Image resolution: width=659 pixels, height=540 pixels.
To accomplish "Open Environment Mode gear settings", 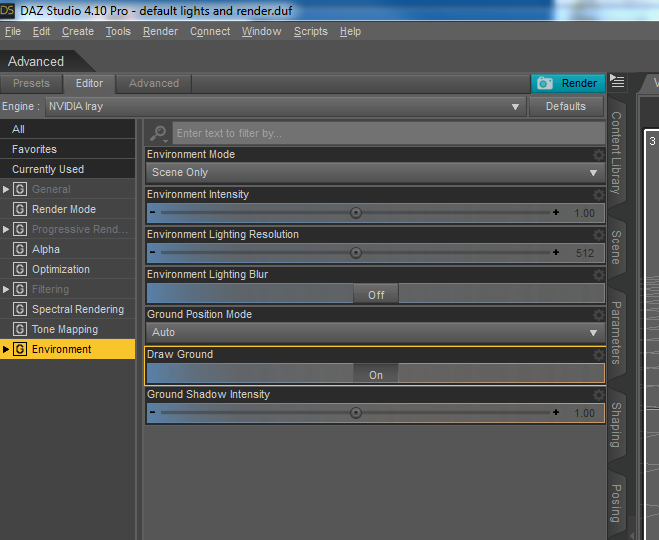I will click(598, 155).
